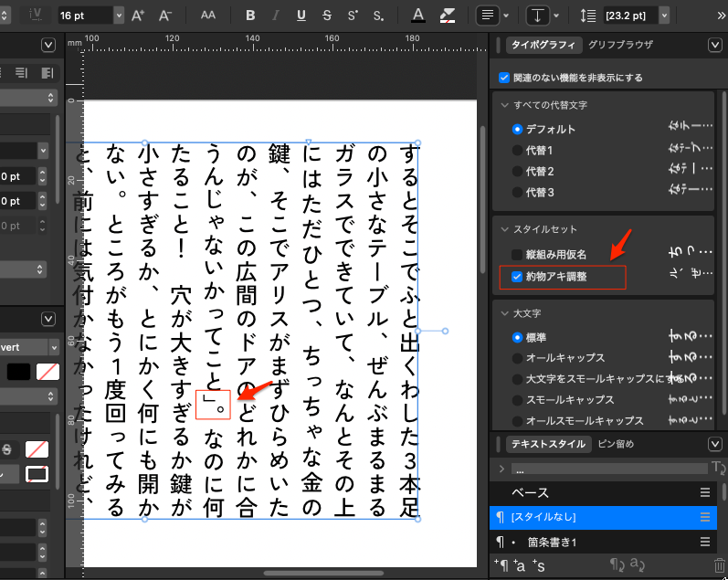Enable the 縦組み用仮名 checkbox
Image resolution: width=728 pixels, height=580 pixels.
click(517, 255)
